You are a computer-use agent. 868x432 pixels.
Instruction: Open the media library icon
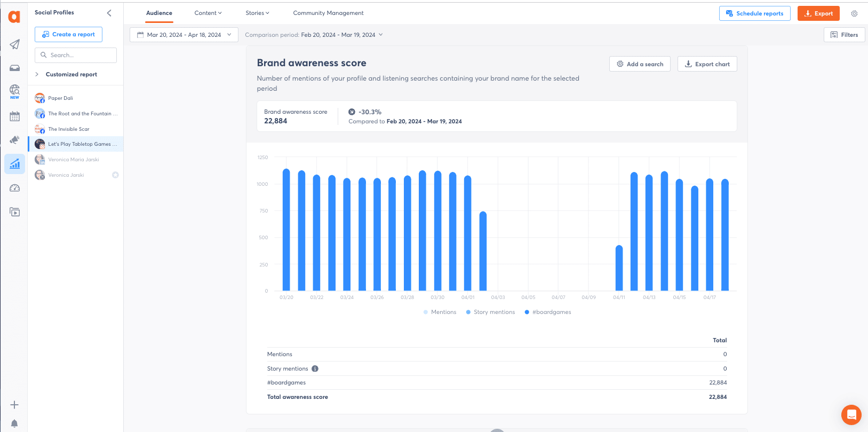[x=14, y=212]
